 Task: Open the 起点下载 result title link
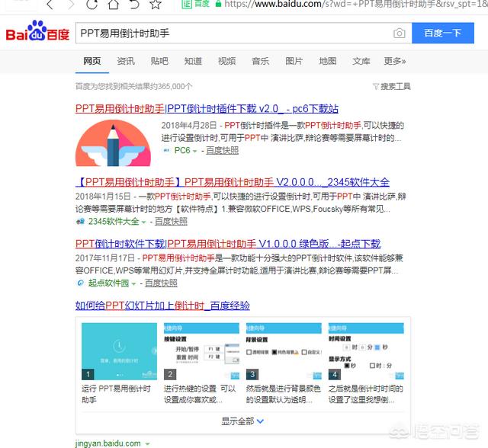(x=228, y=244)
